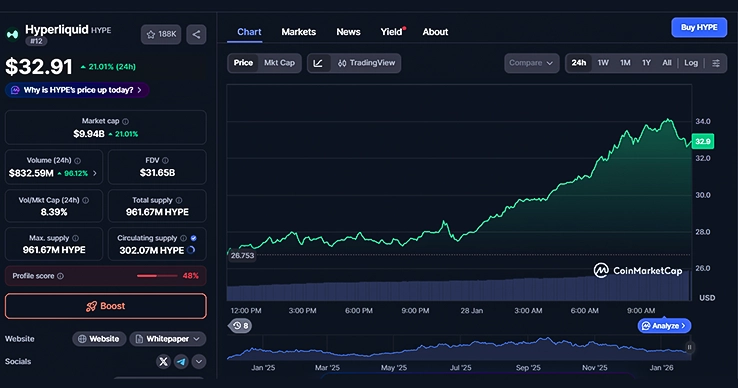Open the X (Twitter) social link
Image resolution: width=738 pixels, height=388 pixels.
click(x=163, y=362)
